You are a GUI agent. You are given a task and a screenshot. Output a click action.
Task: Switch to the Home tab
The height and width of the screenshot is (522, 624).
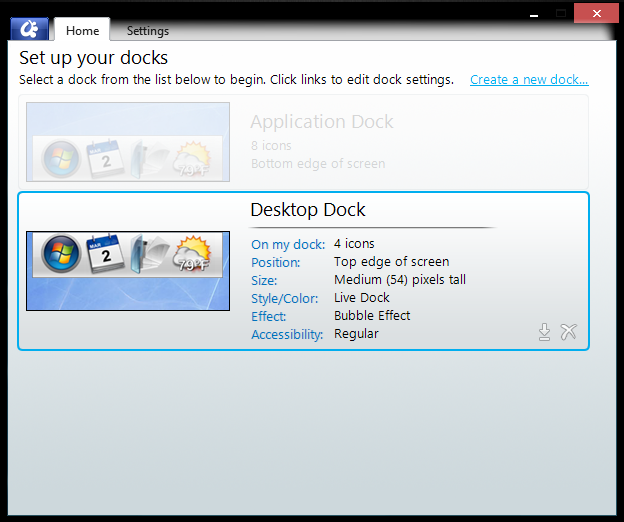click(x=82, y=31)
